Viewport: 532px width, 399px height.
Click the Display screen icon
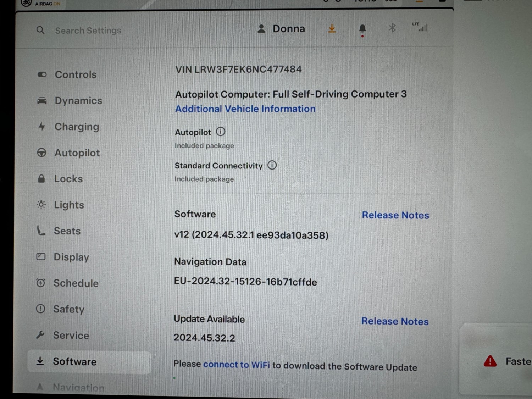[41, 256]
